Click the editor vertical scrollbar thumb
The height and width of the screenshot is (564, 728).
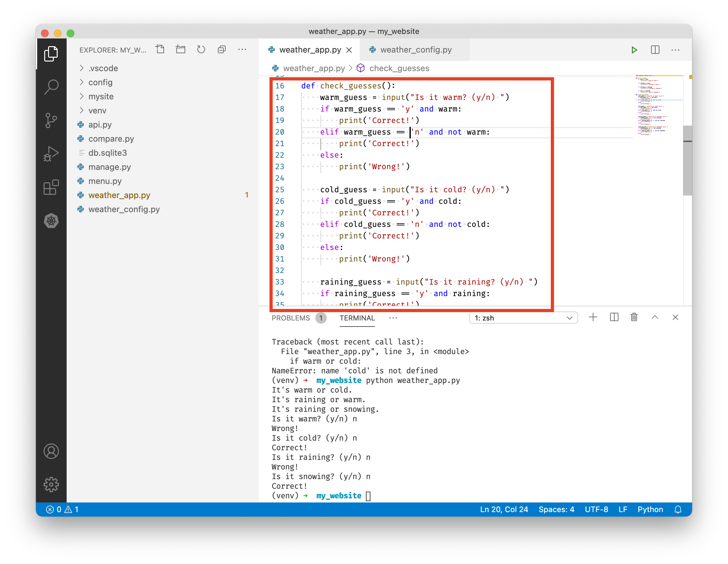(687, 160)
